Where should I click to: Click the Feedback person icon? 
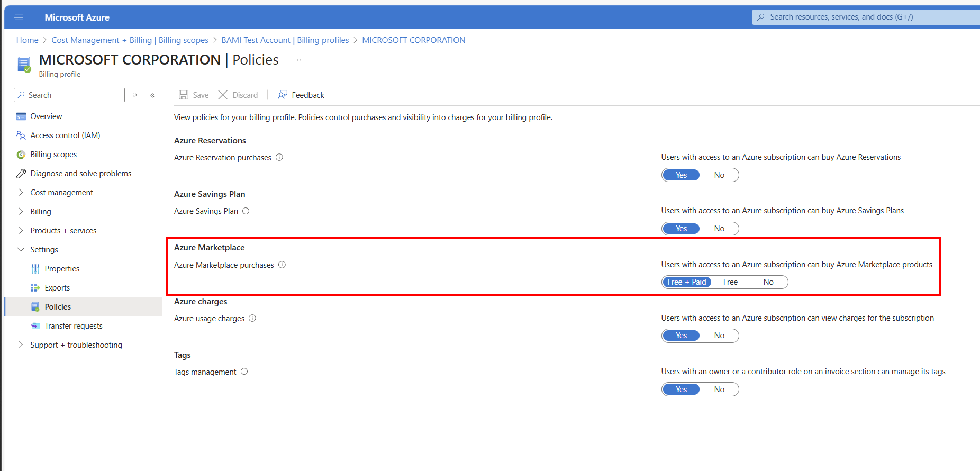pyautogui.click(x=283, y=95)
